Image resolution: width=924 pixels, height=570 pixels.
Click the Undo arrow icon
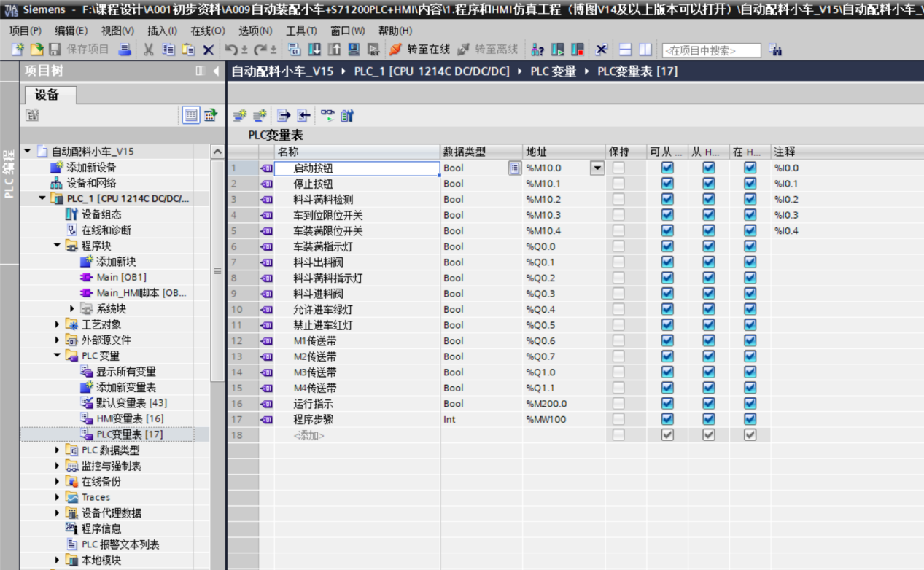231,50
